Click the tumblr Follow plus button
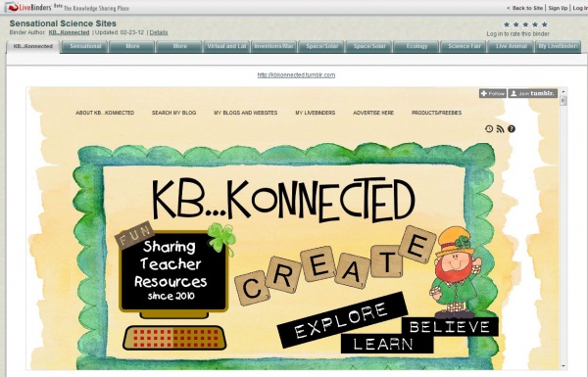 tap(492, 93)
